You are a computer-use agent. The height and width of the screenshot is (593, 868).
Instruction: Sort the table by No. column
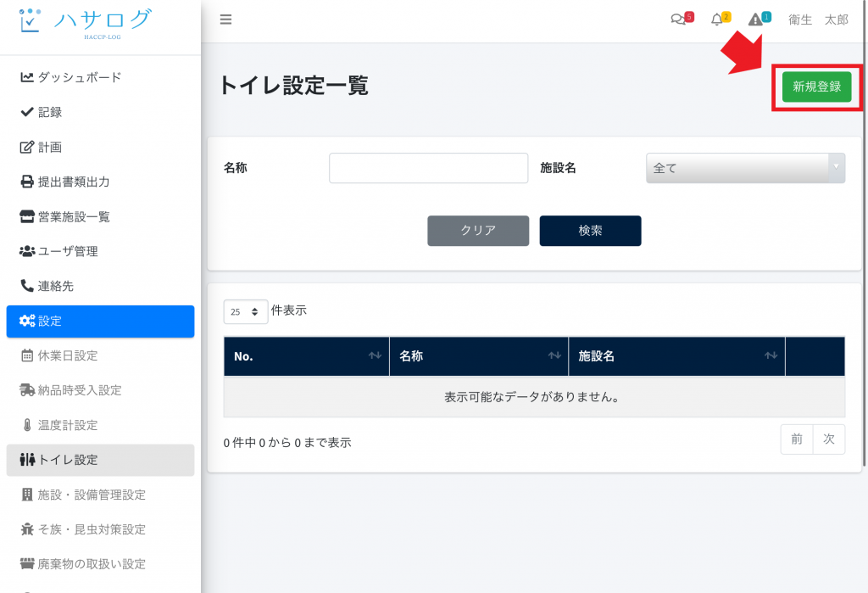tap(307, 356)
